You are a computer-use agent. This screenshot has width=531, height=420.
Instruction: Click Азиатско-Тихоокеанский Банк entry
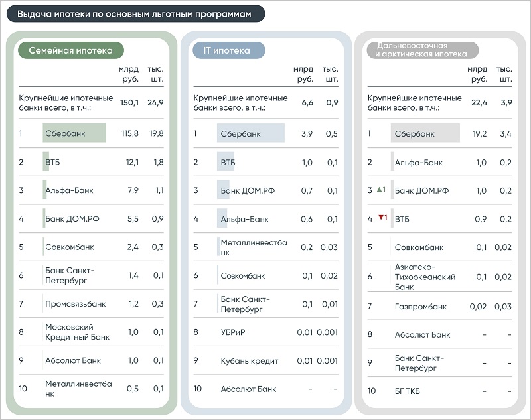coord(425,277)
